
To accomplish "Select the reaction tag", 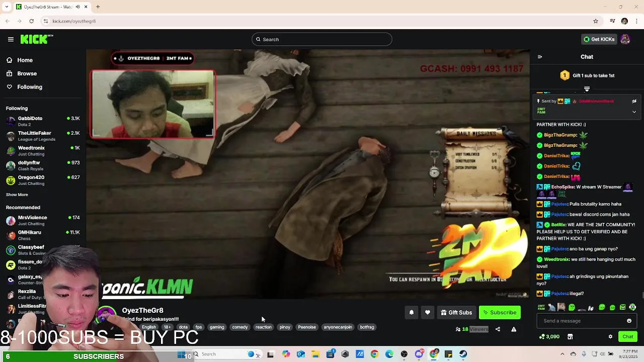I will [263, 327].
